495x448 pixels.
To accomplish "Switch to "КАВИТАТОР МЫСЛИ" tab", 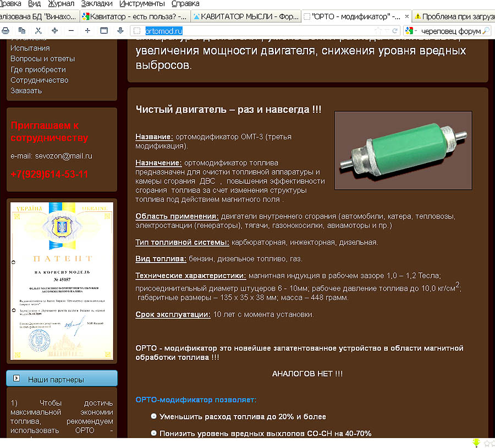I will coord(246,17).
